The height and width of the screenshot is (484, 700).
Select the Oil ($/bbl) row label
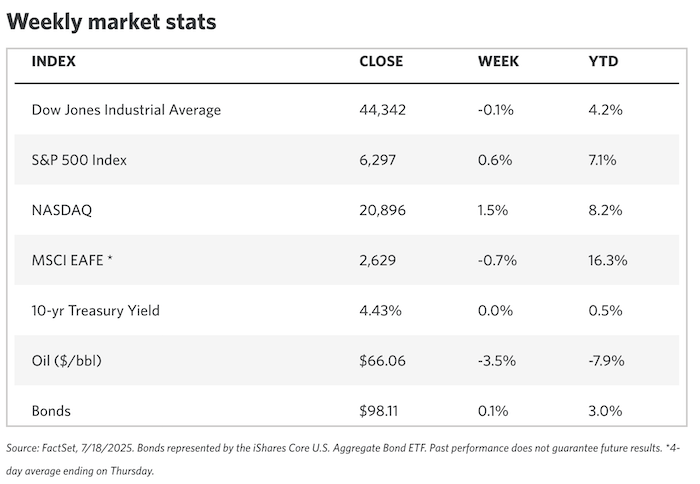(70, 360)
